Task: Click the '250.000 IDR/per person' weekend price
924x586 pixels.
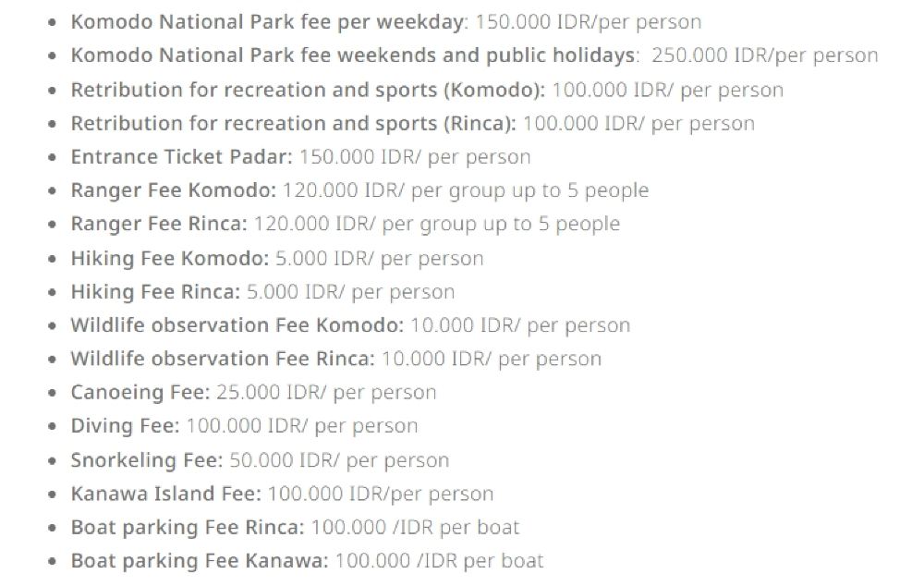Action: pyautogui.click(x=764, y=55)
